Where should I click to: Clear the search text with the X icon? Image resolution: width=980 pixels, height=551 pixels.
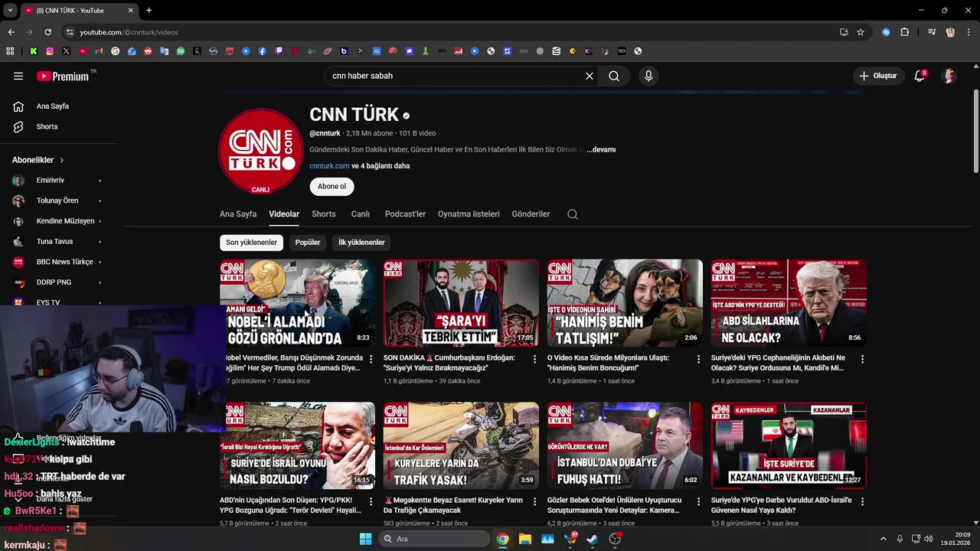click(x=590, y=76)
